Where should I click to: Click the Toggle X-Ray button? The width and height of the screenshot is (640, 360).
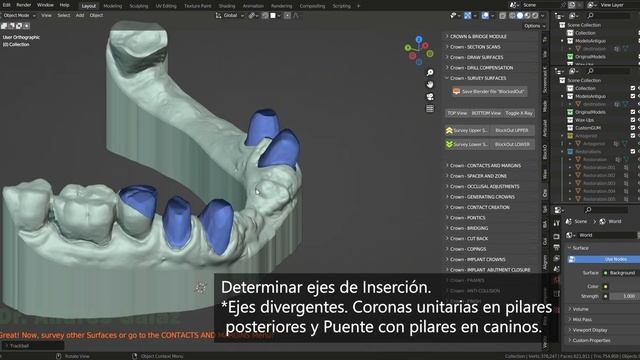tap(519, 113)
